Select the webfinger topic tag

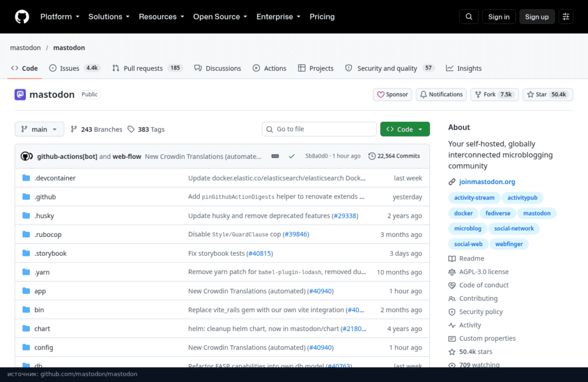(509, 244)
